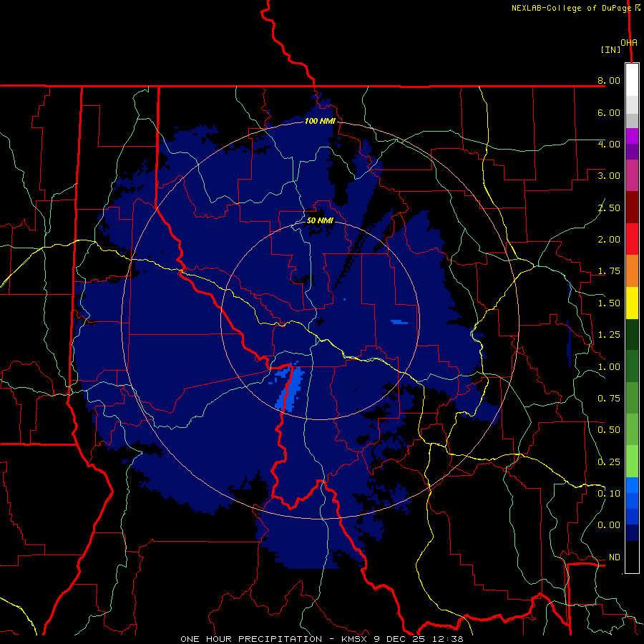Screen dimensions: 644x644
Task: Pick the orange swatch in the legend
Action: pyautogui.click(x=632, y=271)
